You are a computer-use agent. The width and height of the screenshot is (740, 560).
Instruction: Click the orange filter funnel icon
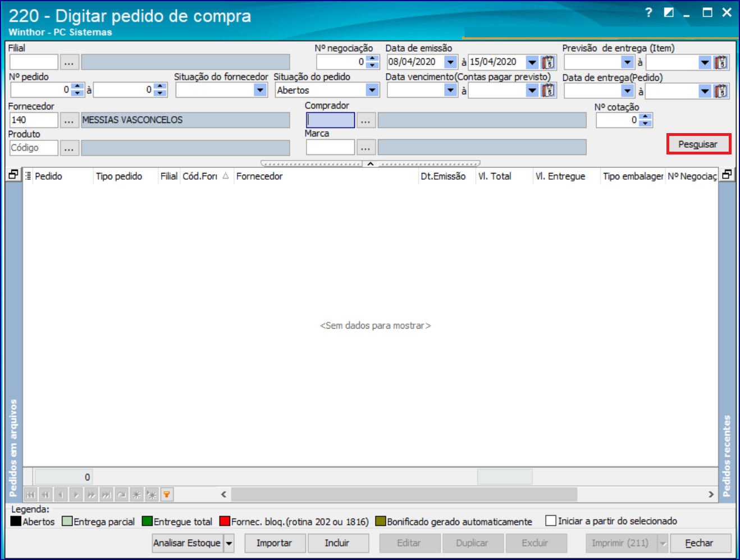(x=167, y=495)
